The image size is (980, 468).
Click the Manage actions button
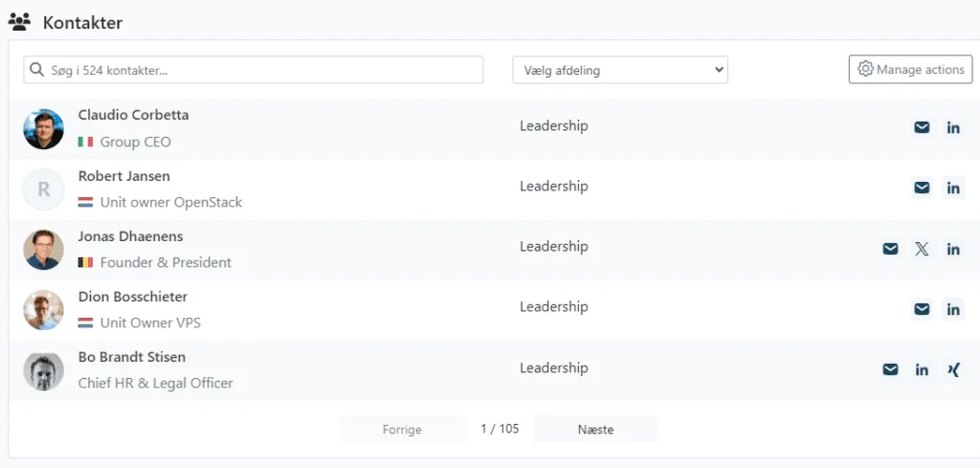(911, 69)
